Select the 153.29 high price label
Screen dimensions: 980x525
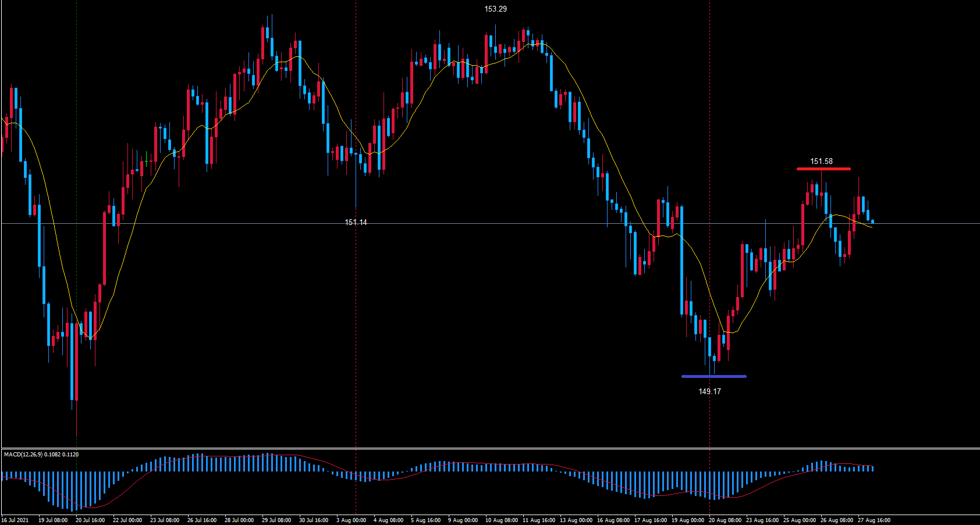click(x=495, y=9)
